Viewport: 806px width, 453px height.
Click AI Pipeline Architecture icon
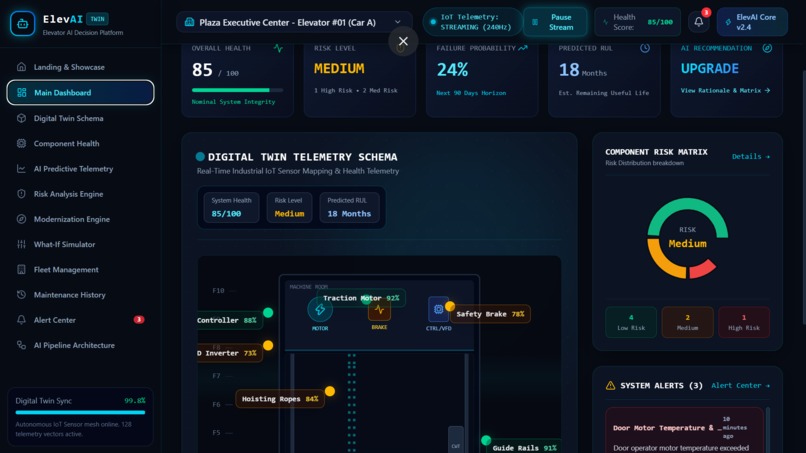(x=21, y=345)
